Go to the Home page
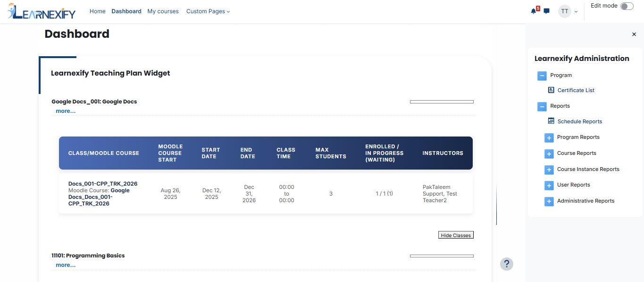644x282 pixels. click(98, 11)
